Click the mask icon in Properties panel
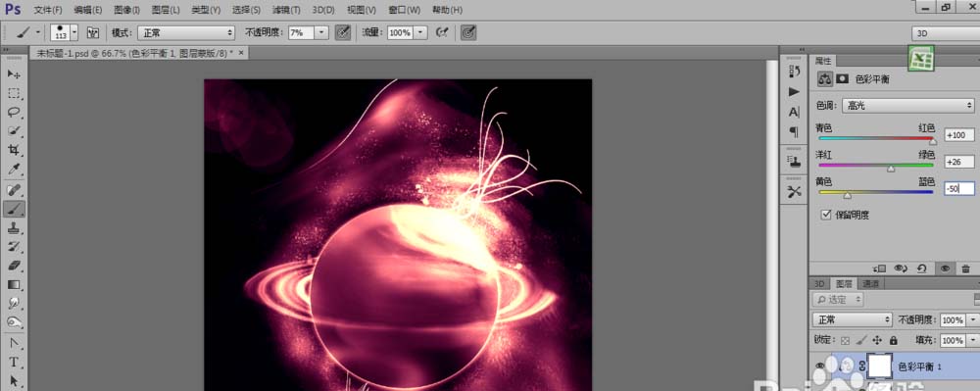980x391 pixels. click(x=843, y=79)
